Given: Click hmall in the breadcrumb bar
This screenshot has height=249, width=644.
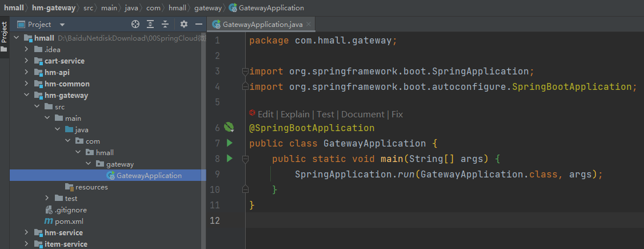Looking at the screenshot, I should click(x=14, y=8).
